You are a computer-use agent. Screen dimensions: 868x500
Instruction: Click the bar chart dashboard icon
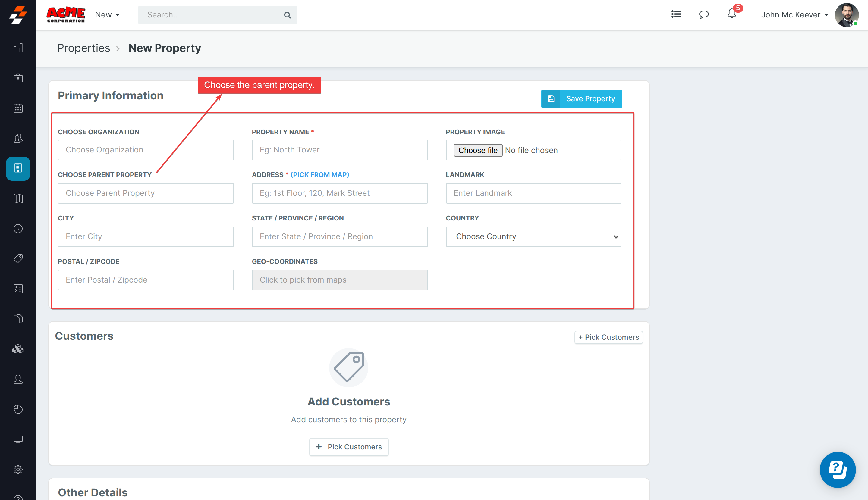[18, 48]
